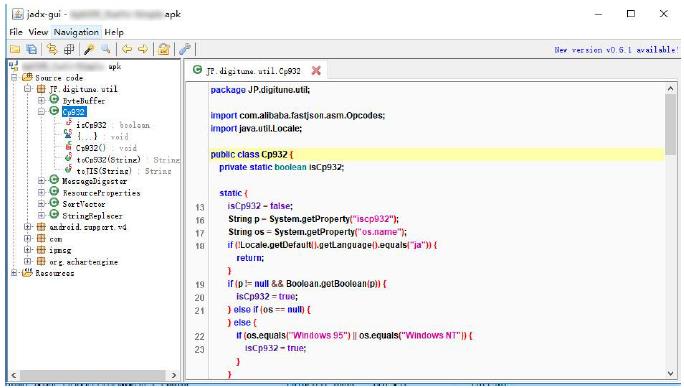Image resolution: width=684 pixels, height=388 pixels.
Task: Select the {...} static block in tree
Action: (x=88, y=136)
